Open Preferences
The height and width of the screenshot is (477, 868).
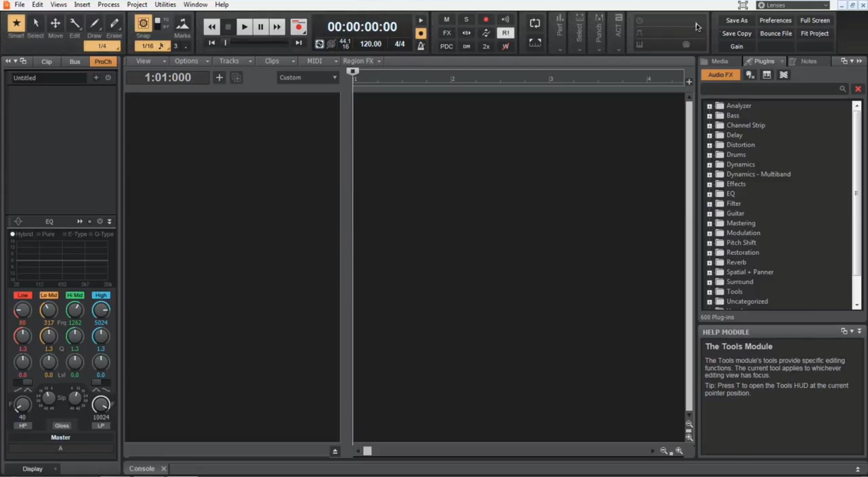[775, 20]
